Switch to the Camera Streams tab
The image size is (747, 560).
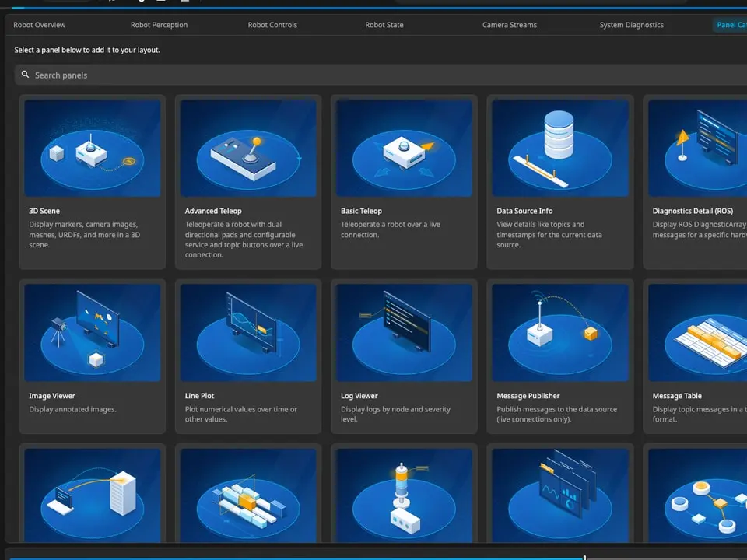point(510,25)
